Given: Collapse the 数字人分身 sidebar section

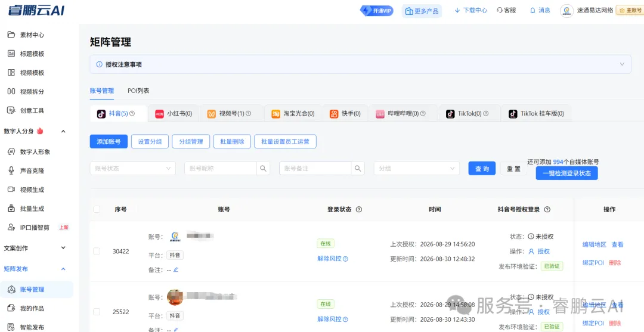Looking at the screenshot, I should click(63, 131).
